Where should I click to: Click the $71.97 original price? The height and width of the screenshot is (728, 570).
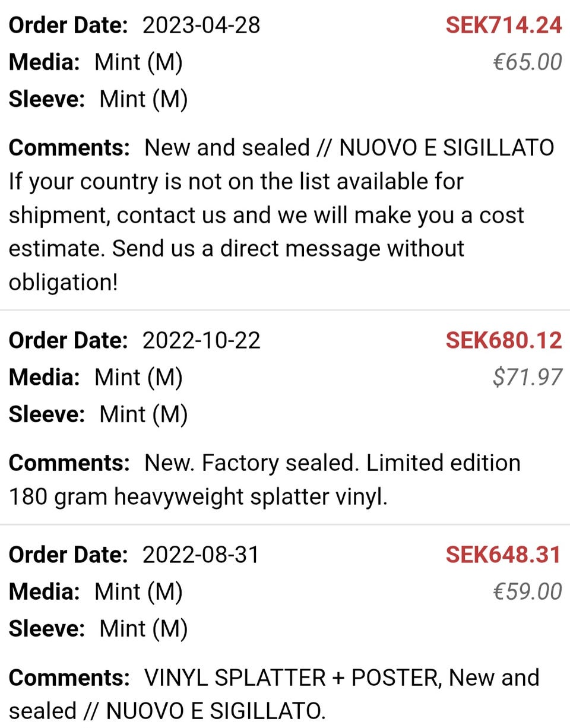point(527,377)
